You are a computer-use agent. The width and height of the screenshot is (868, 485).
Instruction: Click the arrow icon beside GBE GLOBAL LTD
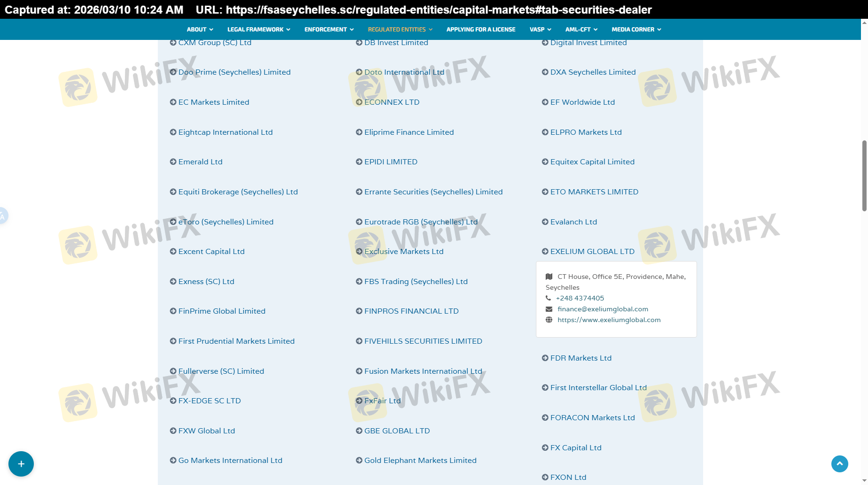click(x=359, y=431)
